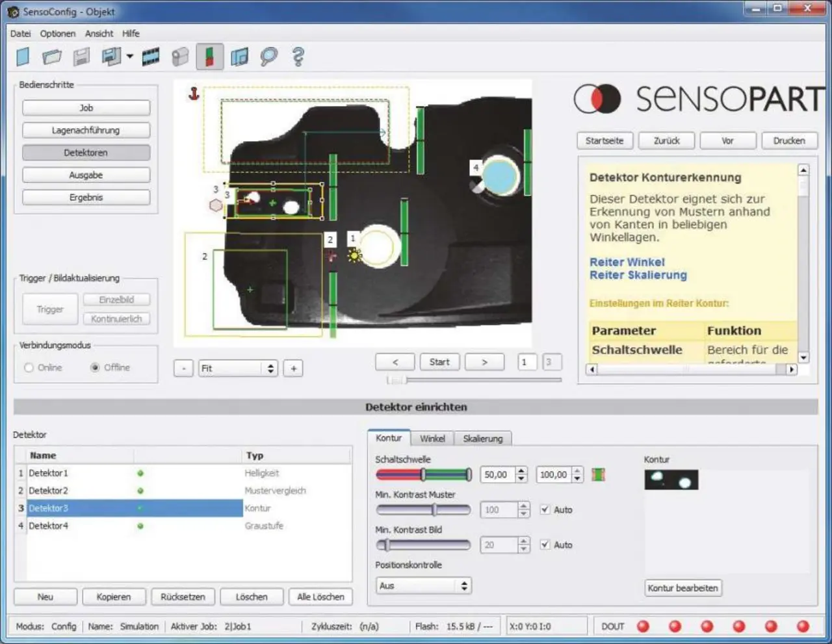Open a job with the folder icon

pos(52,57)
